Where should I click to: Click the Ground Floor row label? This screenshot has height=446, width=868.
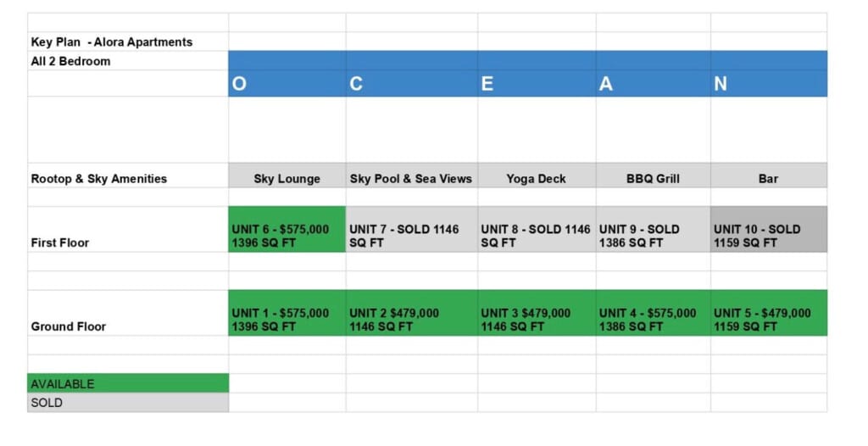(x=69, y=326)
